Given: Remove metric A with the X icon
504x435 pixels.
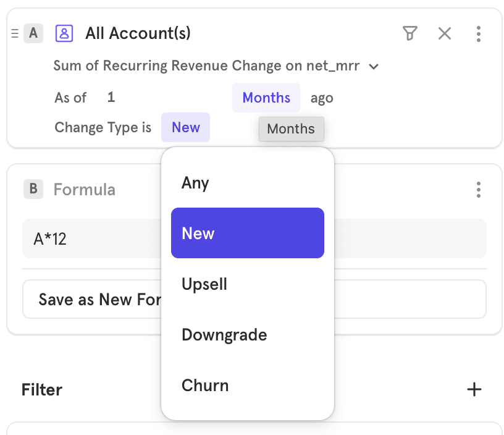Looking at the screenshot, I should [x=445, y=33].
